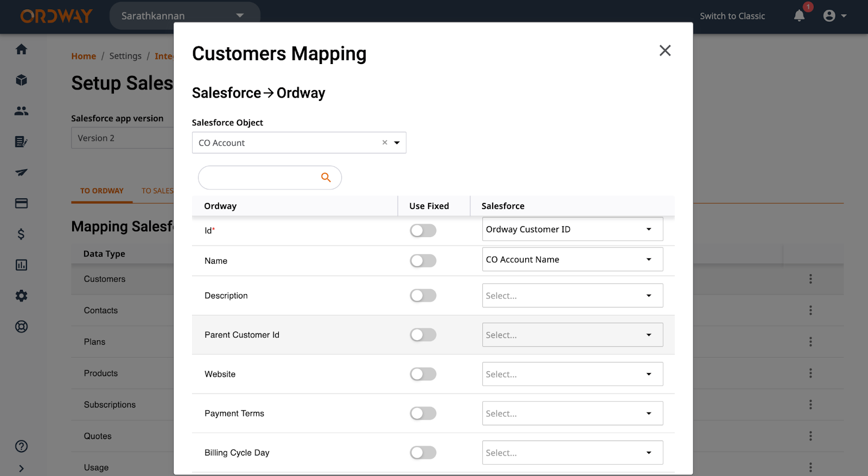The width and height of the screenshot is (868, 476).
Task: Open the Customers row three-dot menu
Action: [810, 279]
